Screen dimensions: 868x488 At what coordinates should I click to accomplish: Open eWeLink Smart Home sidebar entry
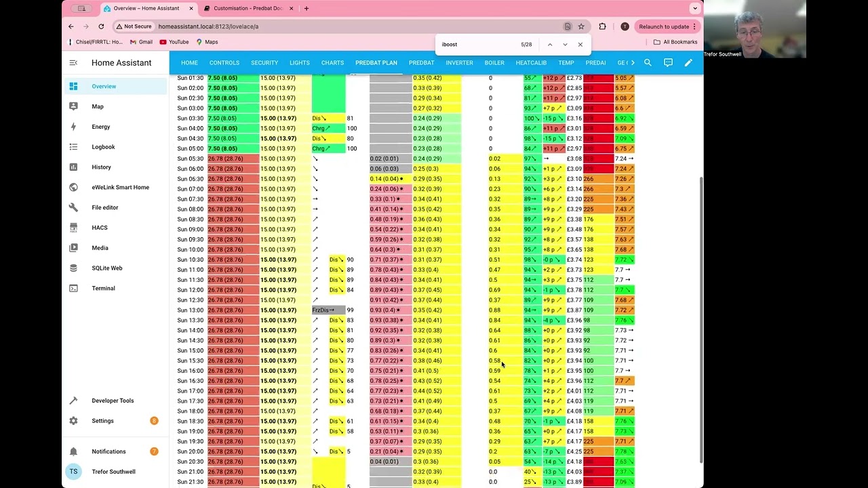coord(116,187)
